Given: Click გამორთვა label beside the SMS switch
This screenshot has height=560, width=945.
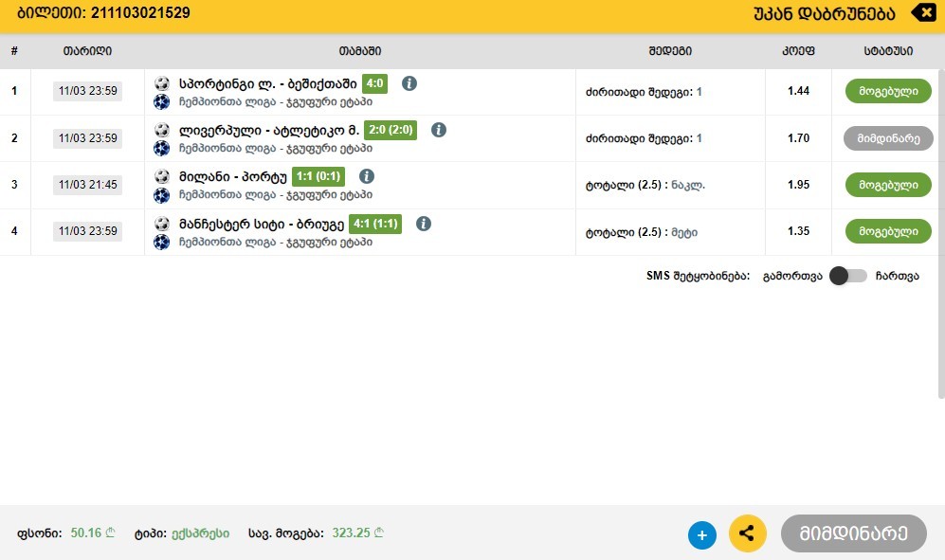Looking at the screenshot, I should (792, 276).
